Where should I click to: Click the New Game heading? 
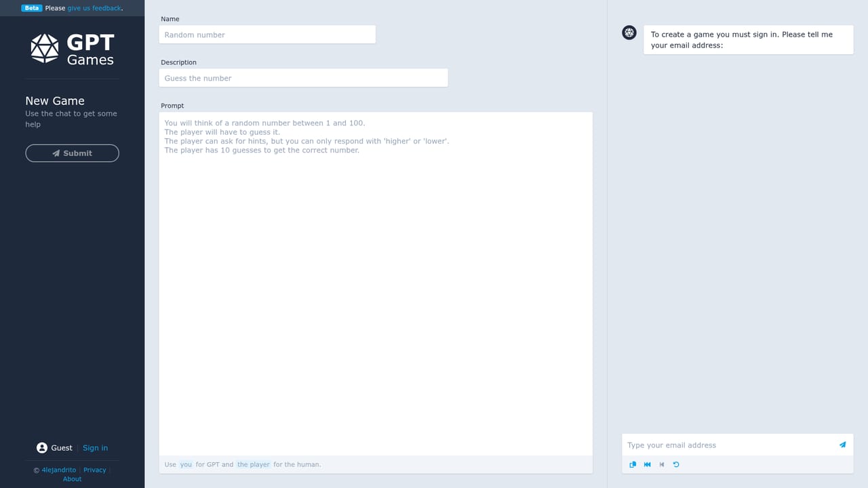pyautogui.click(x=55, y=101)
